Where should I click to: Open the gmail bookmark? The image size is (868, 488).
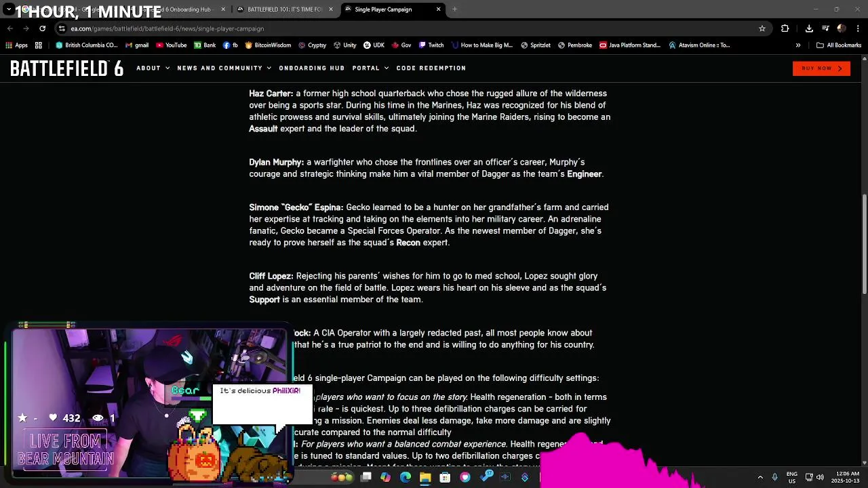coord(136,45)
